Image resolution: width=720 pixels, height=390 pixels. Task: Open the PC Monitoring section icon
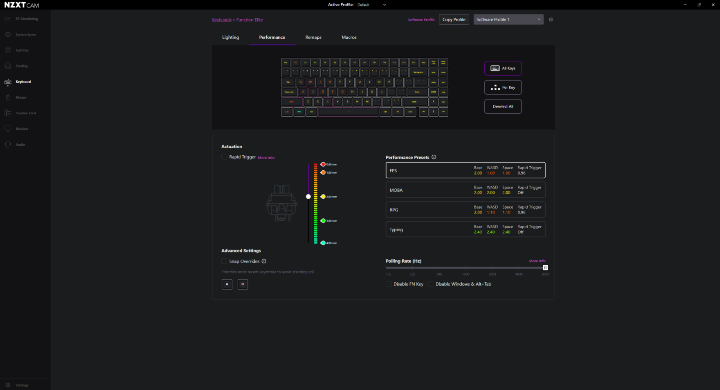click(8, 19)
